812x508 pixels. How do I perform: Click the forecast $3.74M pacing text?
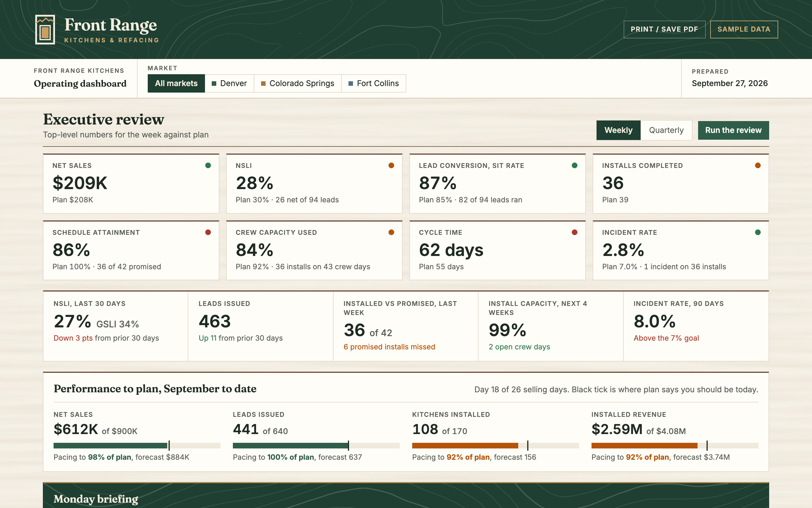click(x=701, y=457)
